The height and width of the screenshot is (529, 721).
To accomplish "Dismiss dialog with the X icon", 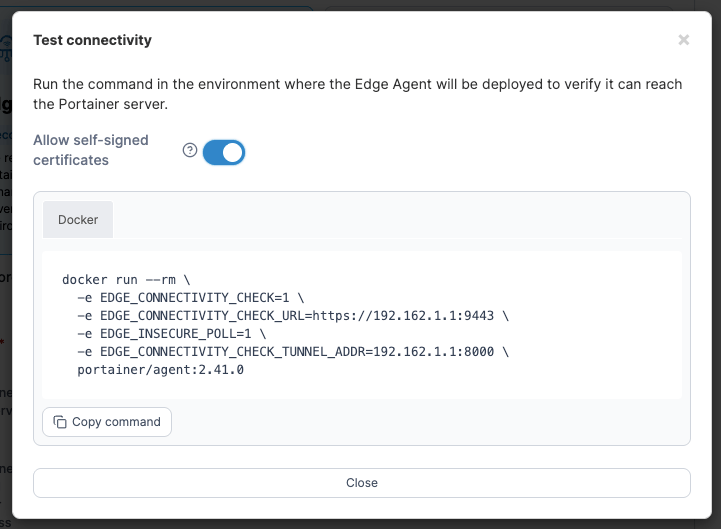I will click(x=683, y=40).
